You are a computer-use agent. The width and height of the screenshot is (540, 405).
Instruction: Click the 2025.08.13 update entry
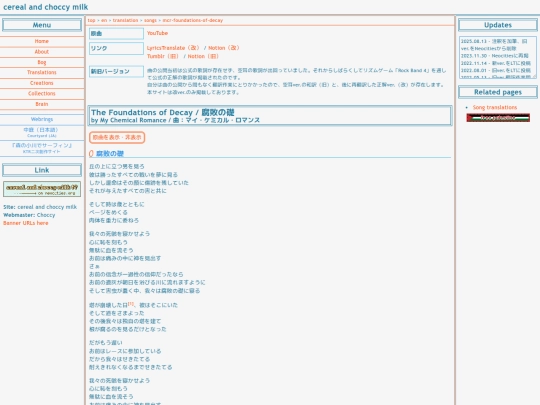(x=494, y=45)
